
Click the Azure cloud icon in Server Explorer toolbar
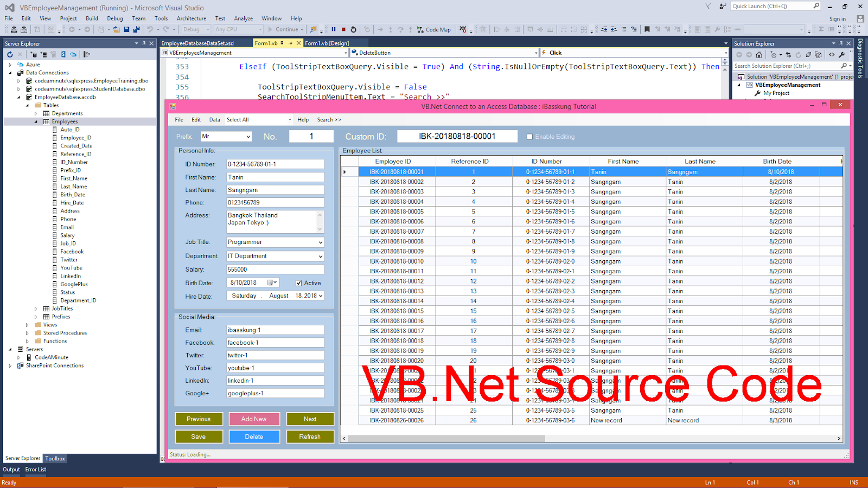point(73,54)
